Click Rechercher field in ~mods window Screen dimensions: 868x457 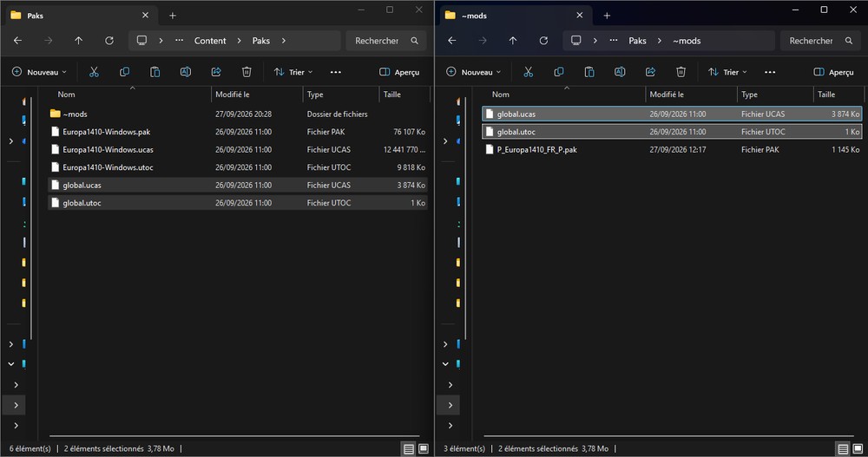pos(820,41)
